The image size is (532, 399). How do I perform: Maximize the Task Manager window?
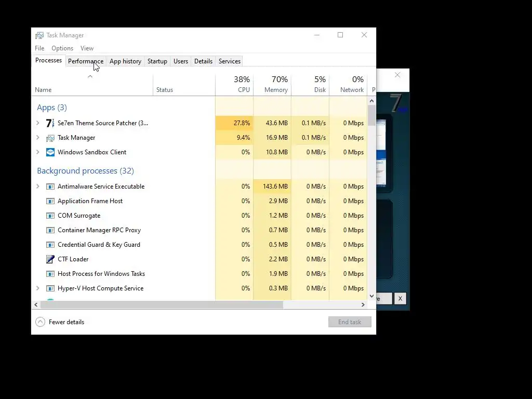(x=340, y=35)
